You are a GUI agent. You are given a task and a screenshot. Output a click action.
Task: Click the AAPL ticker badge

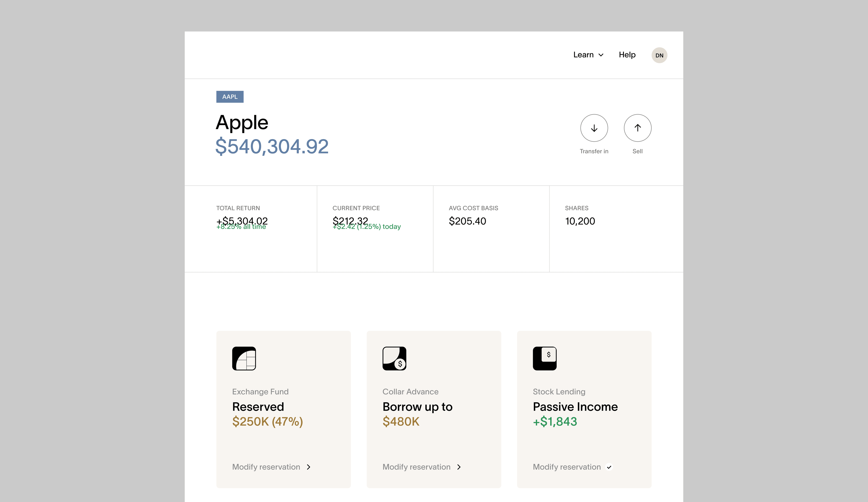click(x=230, y=97)
